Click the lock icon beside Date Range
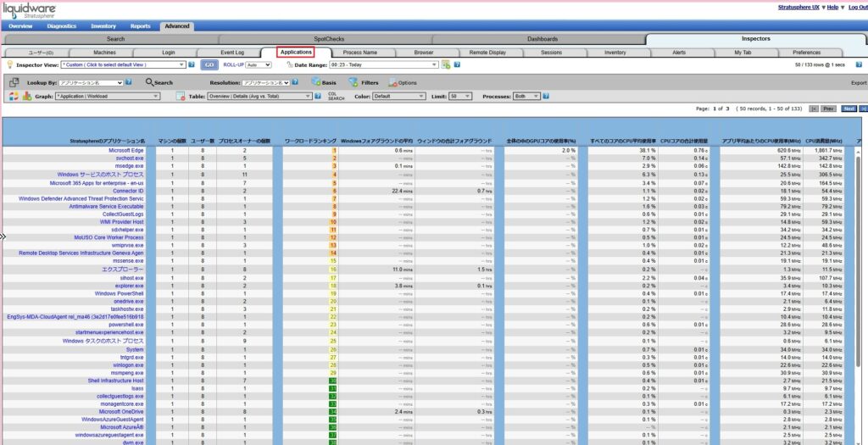Viewport: 868px width, 445px height. (290, 64)
